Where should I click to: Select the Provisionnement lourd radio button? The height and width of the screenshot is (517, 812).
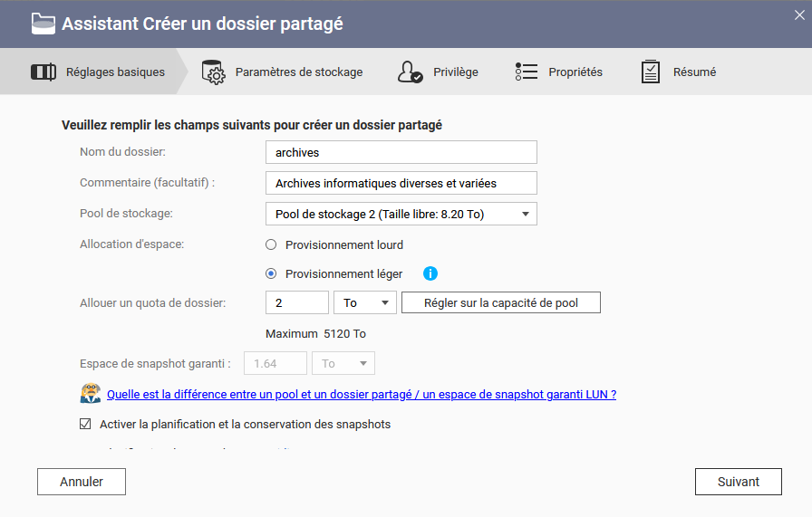(271, 244)
